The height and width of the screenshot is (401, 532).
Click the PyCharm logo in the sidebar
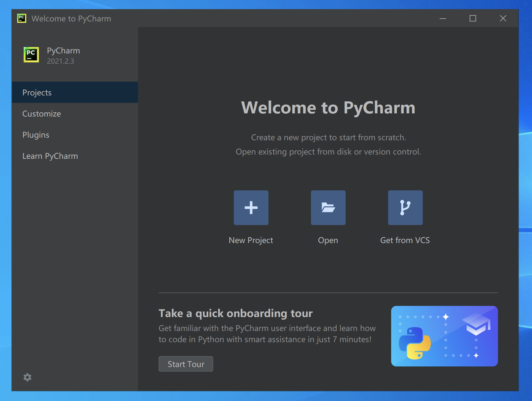click(31, 55)
